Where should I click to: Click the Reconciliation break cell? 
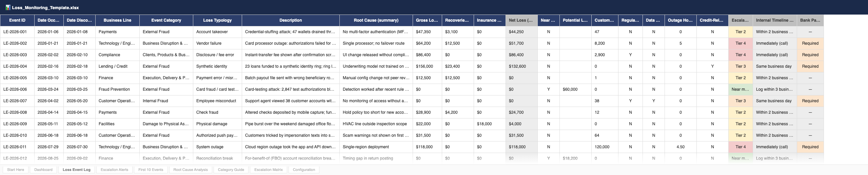[217, 158]
